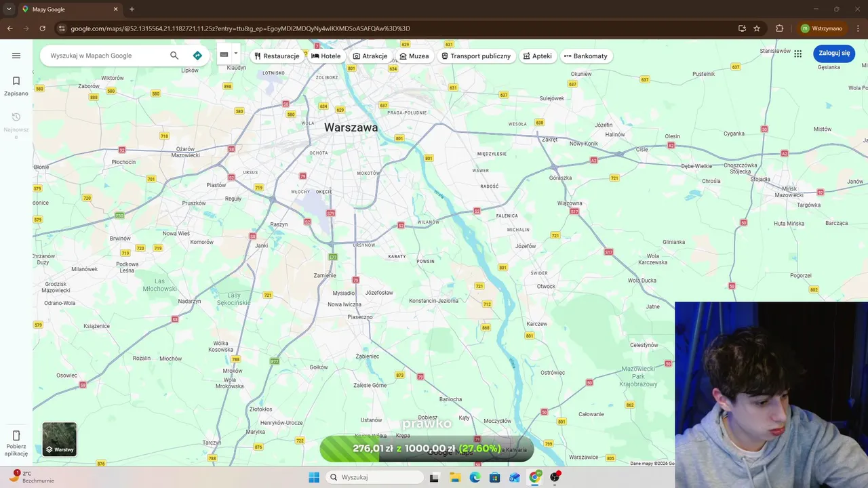Click the Wiązowna label on the map
The height and width of the screenshot is (488, 868).
click(x=570, y=203)
